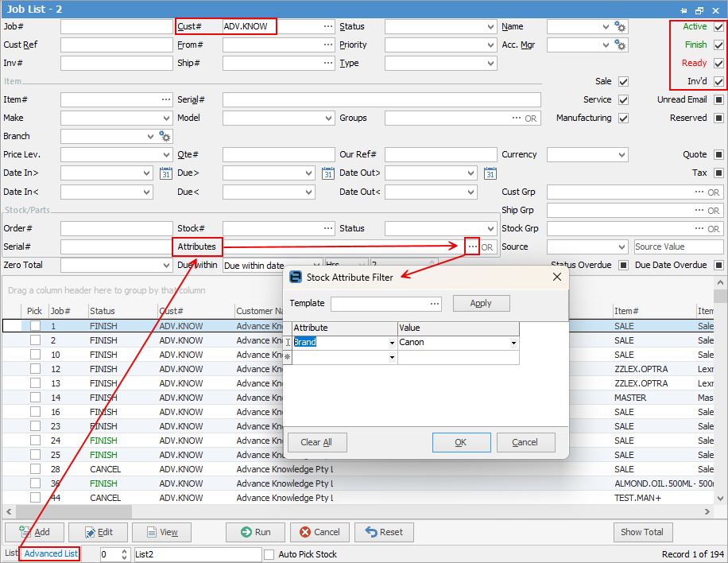728x563 pixels.
Task: Click the Attributes ellipsis button
Action: coord(472,247)
